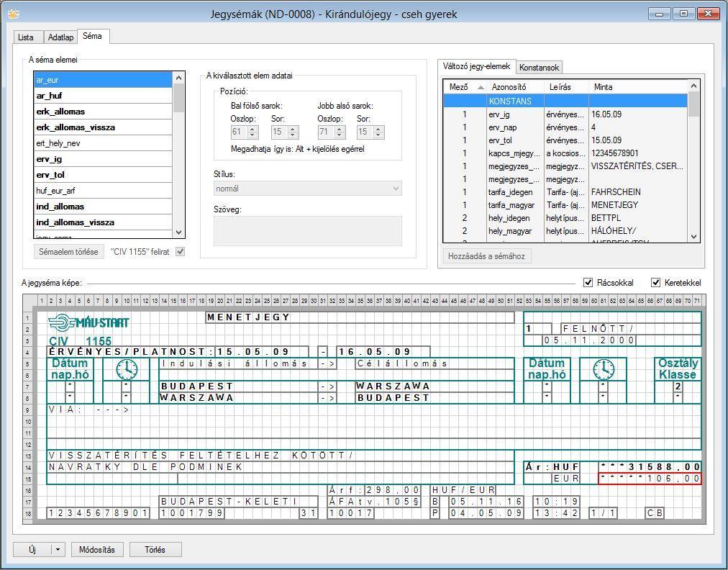Click the Azonosító column header
Screen dimensions: 728x570
(x=515, y=87)
